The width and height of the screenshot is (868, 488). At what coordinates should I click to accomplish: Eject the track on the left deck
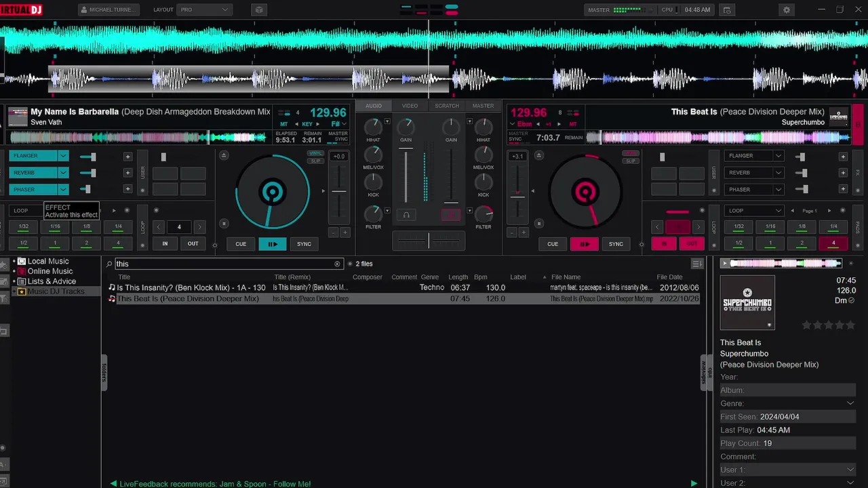(224, 155)
